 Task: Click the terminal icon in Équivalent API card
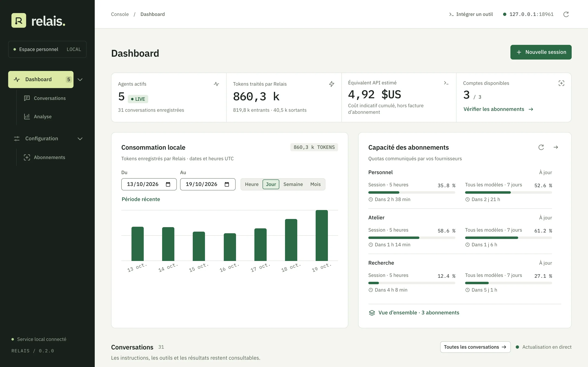[446, 83]
